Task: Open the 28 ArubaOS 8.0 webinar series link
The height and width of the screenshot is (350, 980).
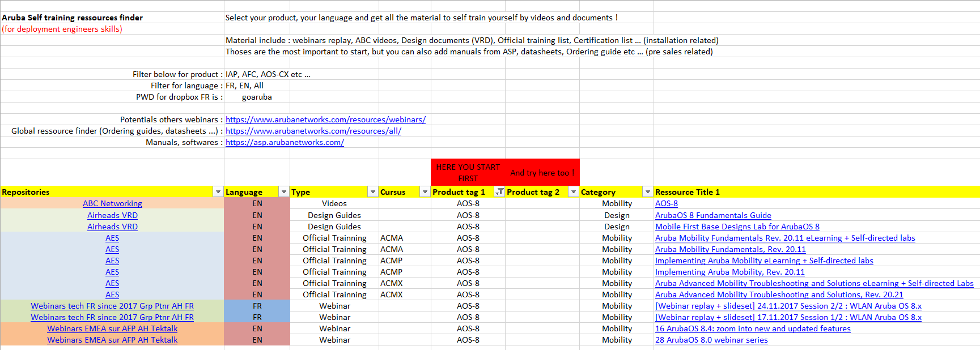Action: pos(711,340)
